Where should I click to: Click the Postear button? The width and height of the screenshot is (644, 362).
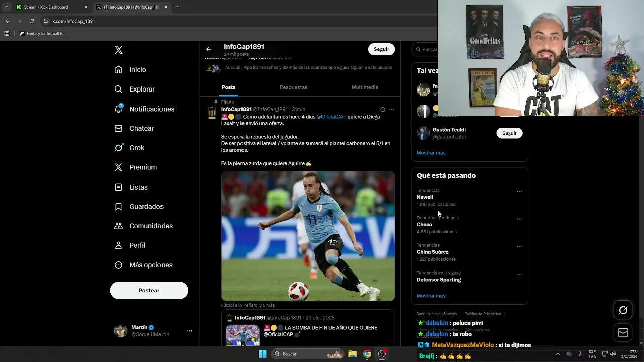pos(149,290)
